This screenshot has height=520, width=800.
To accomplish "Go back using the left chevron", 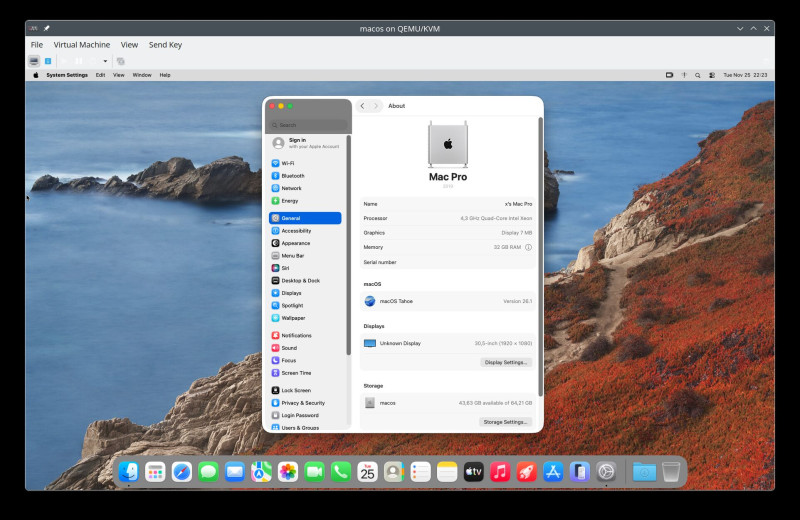I will click(362, 106).
